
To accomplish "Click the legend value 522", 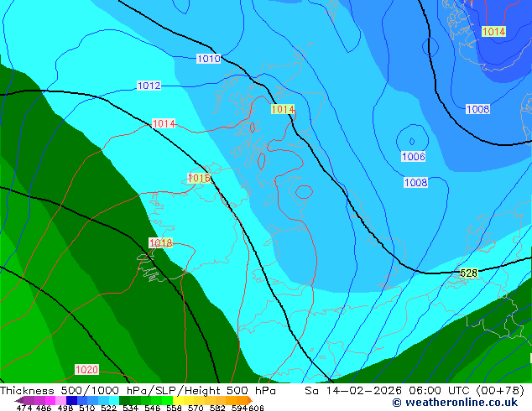I will click(x=108, y=408).
